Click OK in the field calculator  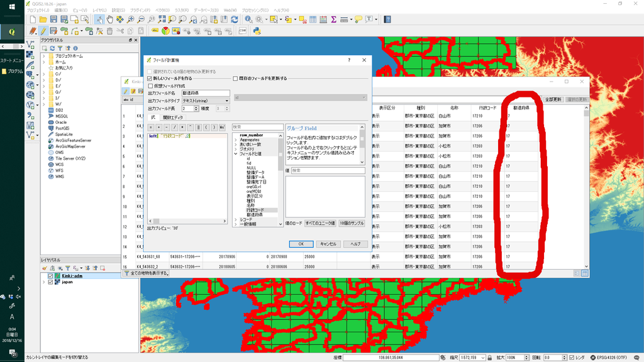pyautogui.click(x=301, y=244)
